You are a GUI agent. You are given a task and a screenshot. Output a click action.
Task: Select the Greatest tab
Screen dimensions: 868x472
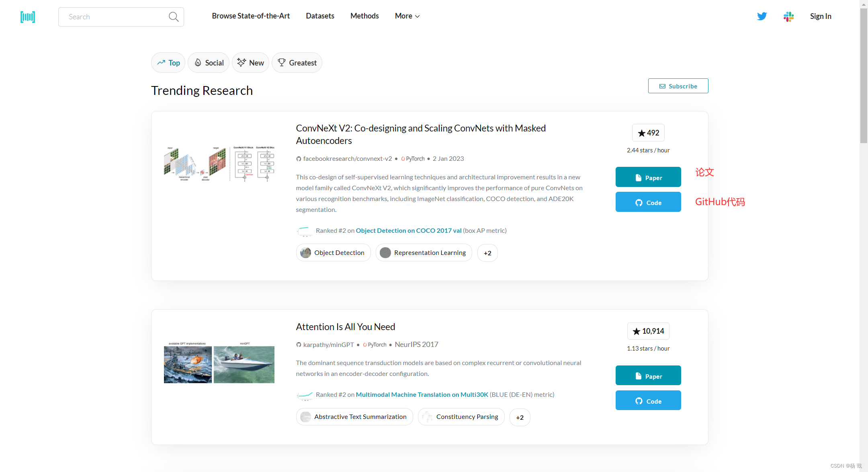[x=297, y=63]
